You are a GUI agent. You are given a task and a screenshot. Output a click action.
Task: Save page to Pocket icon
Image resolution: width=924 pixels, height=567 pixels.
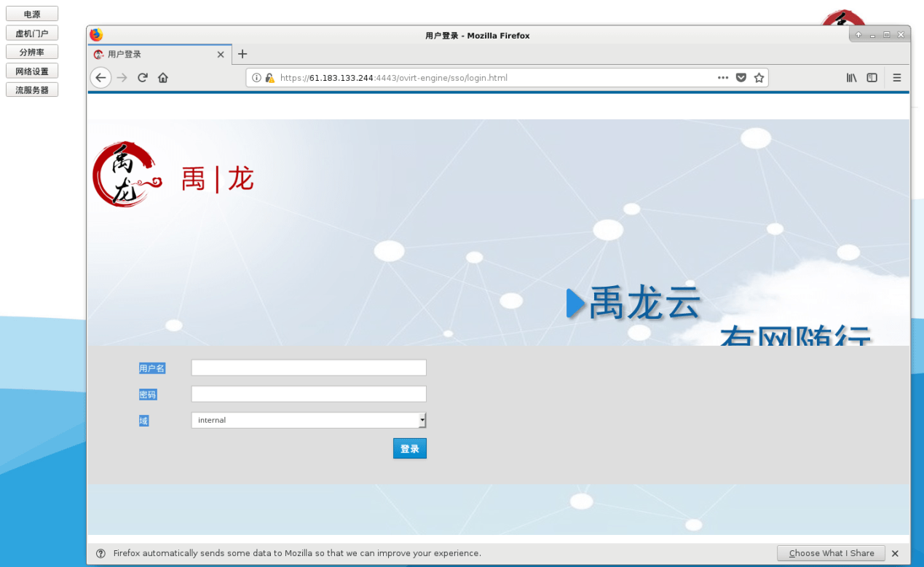click(741, 78)
